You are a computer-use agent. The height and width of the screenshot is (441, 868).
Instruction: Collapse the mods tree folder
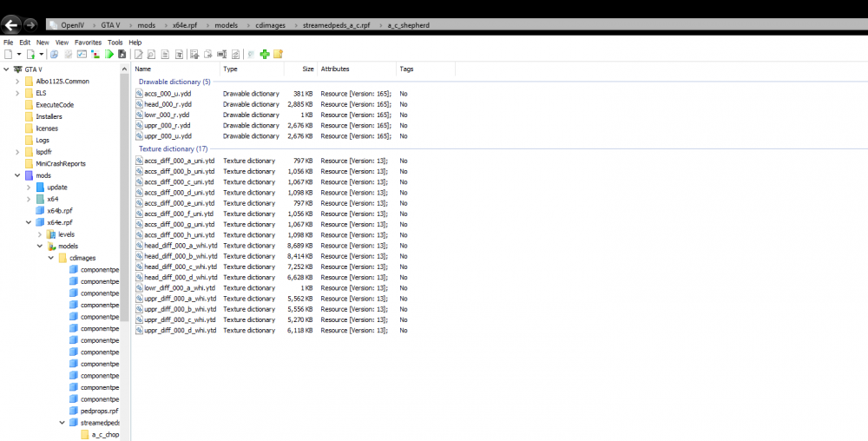pyautogui.click(x=17, y=175)
